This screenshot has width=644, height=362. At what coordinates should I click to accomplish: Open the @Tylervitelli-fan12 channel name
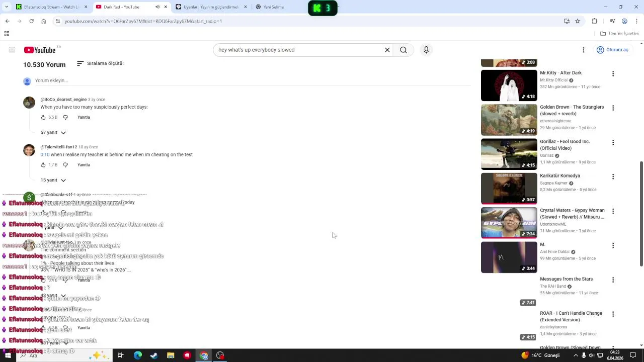[x=59, y=147]
